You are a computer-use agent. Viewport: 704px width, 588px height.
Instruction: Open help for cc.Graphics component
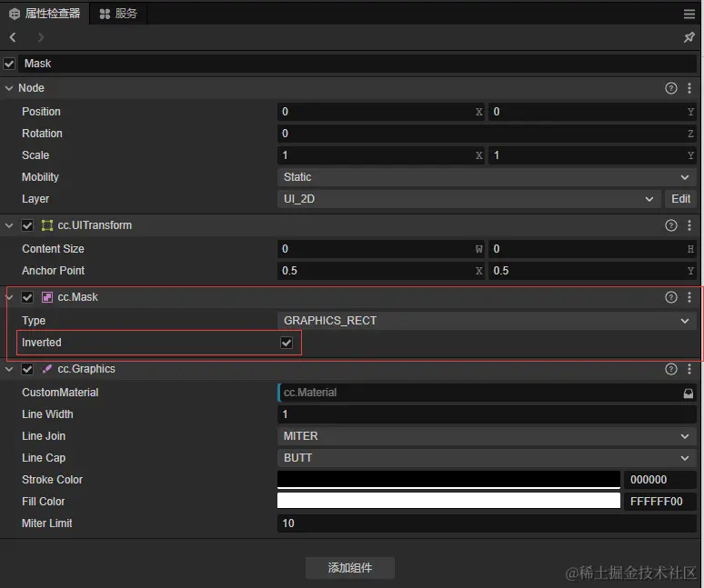670,369
